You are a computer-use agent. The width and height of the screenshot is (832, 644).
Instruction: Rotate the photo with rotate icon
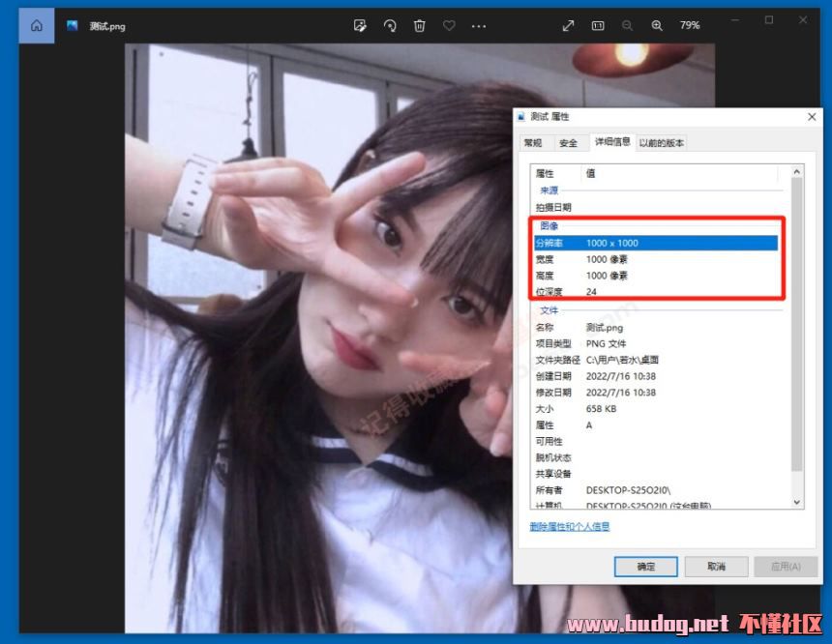click(390, 25)
